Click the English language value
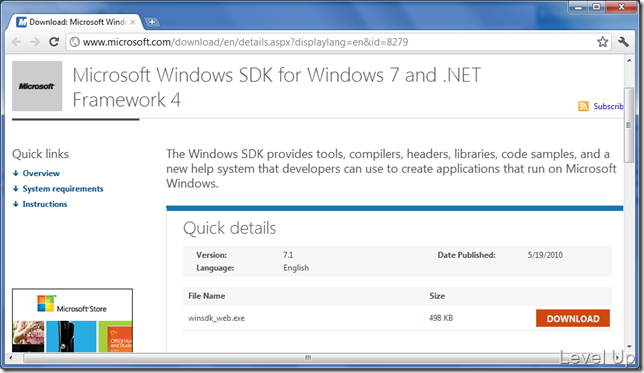The image size is (644, 373). coord(296,268)
